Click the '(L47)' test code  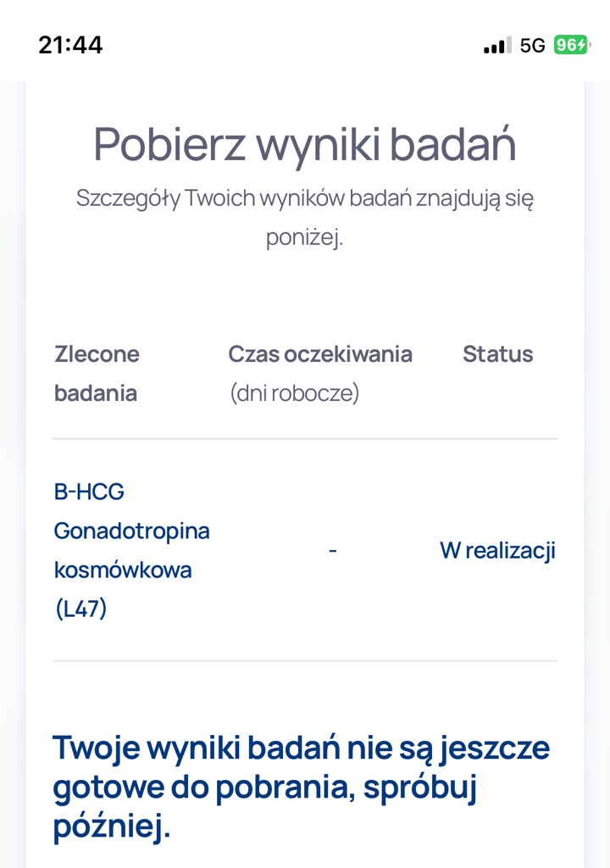(x=80, y=609)
